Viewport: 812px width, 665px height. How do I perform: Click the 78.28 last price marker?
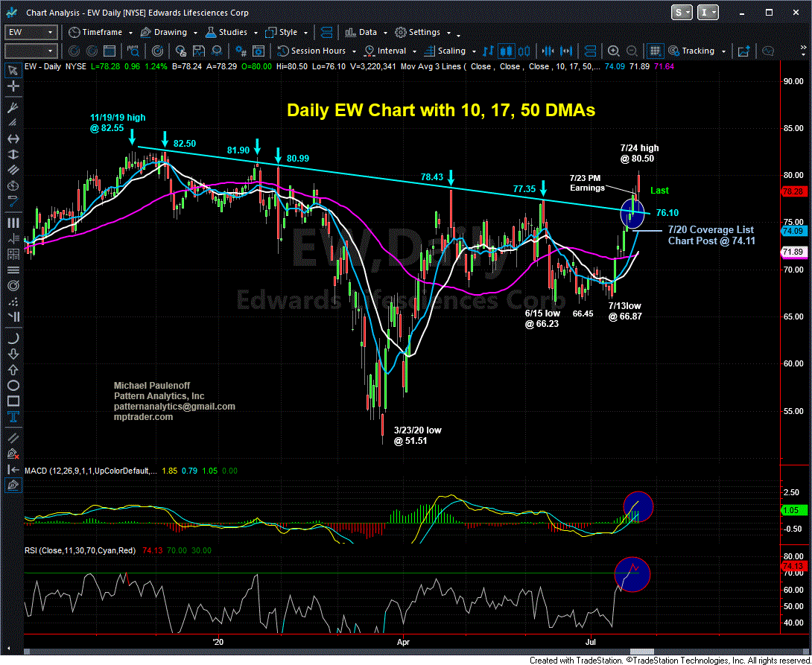pyautogui.click(x=793, y=191)
